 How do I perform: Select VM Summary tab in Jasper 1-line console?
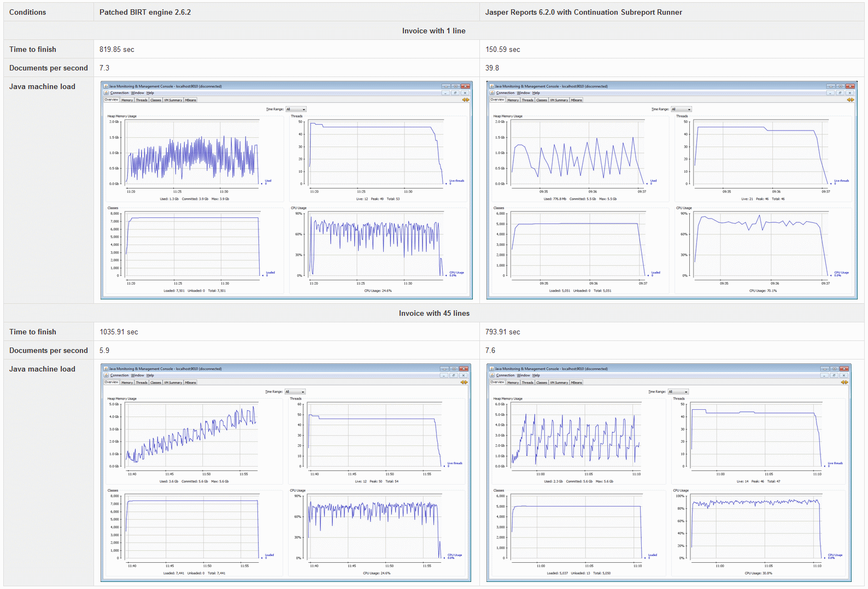(x=559, y=100)
